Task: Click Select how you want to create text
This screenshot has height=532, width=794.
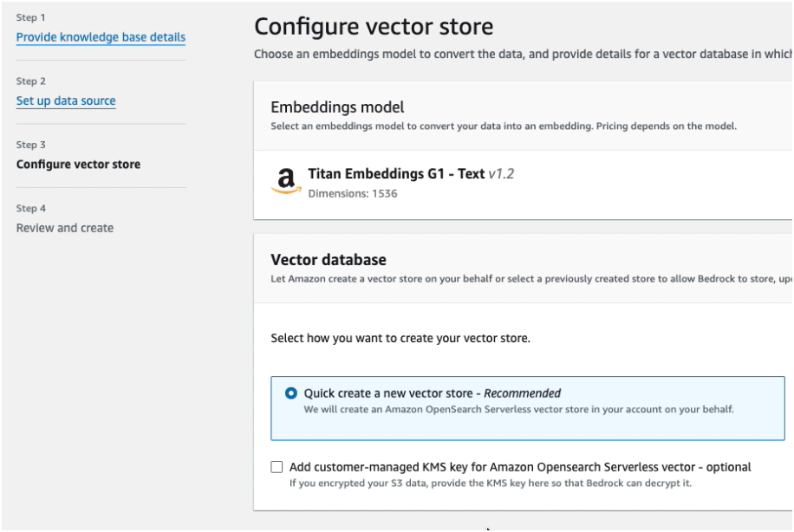Action: (400, 338)
